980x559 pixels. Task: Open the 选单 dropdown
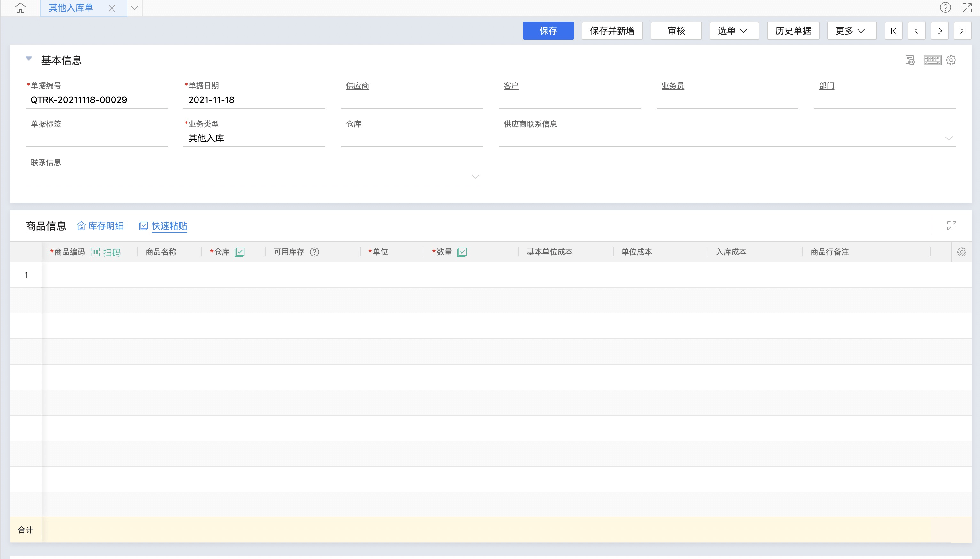(734, 31)
